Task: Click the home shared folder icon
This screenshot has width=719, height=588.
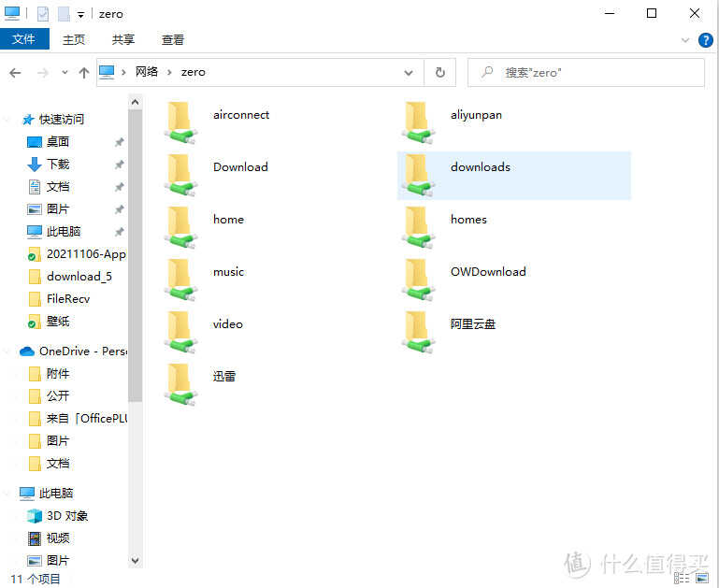Action: [x=180, y=227]
